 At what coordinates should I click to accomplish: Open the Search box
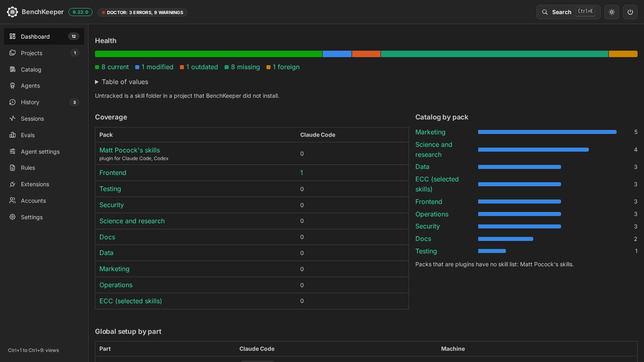[568, 12]
